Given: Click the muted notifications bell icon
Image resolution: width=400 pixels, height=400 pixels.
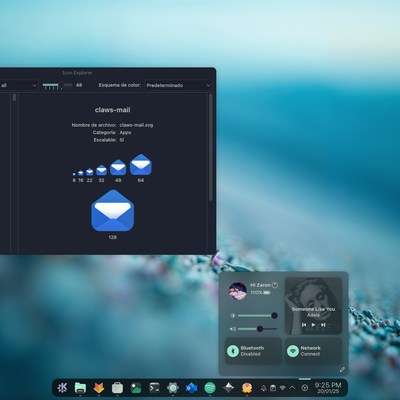Looking at the screenshot, I should (x=264, y=388).
